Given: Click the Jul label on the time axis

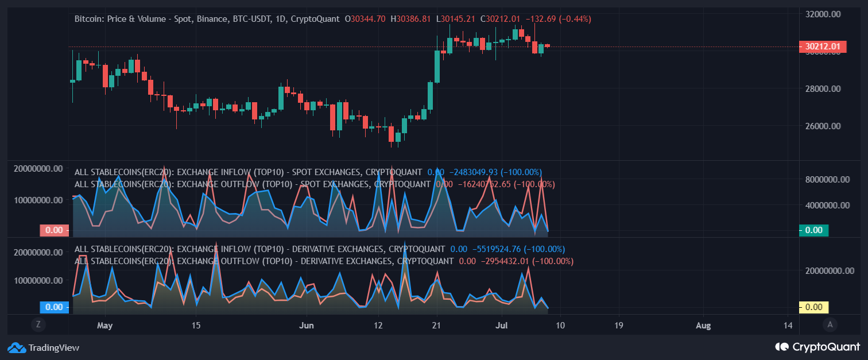Looking at the screenshot, I should (x=502, y=325).
